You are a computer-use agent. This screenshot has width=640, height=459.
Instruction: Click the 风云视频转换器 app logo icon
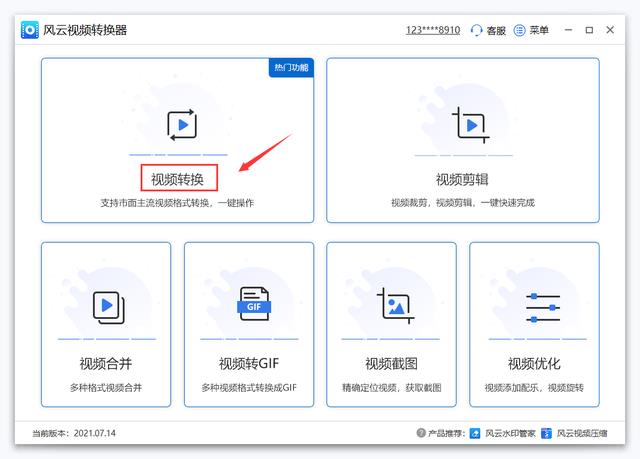pyautogui.click(x=29, y=30)
